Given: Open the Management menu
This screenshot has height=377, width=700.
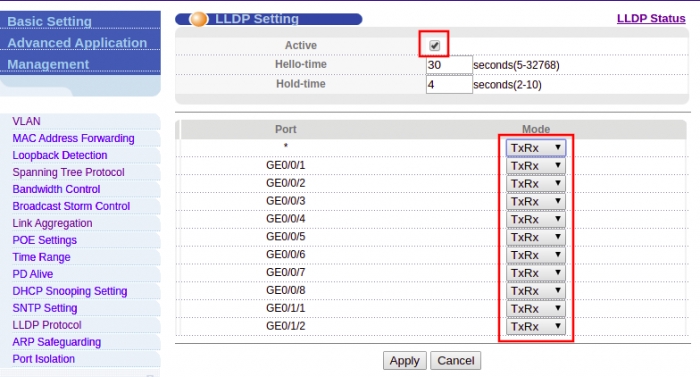Looking at the screenshot, I should pos(48,64).
